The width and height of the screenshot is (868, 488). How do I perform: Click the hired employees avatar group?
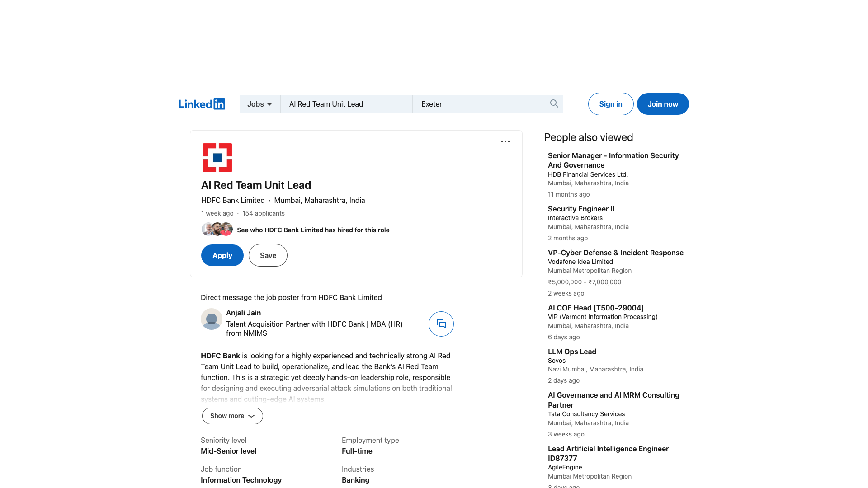click(x=217, y=229)
